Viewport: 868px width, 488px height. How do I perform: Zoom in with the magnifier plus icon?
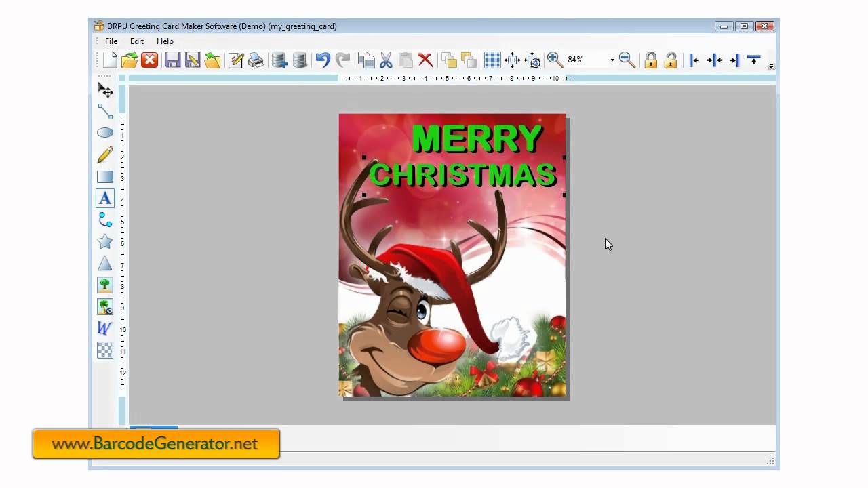click(555, 60)
